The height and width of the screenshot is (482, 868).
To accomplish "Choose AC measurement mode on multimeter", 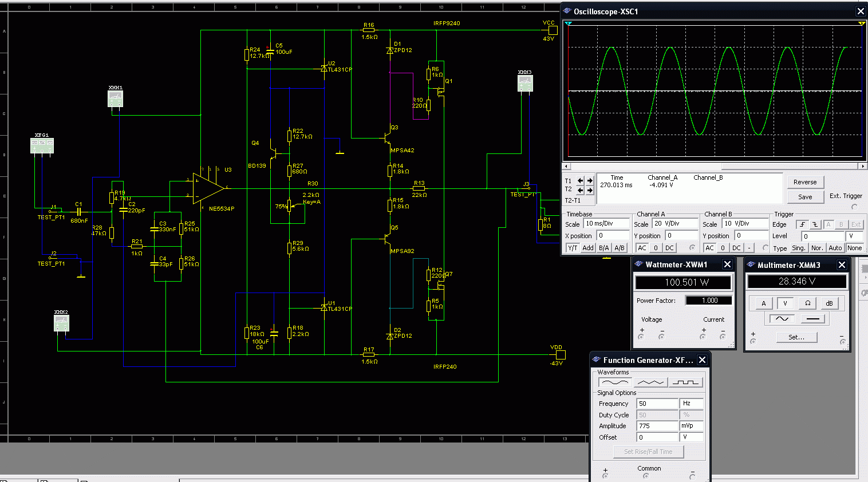I will point(782,319).
